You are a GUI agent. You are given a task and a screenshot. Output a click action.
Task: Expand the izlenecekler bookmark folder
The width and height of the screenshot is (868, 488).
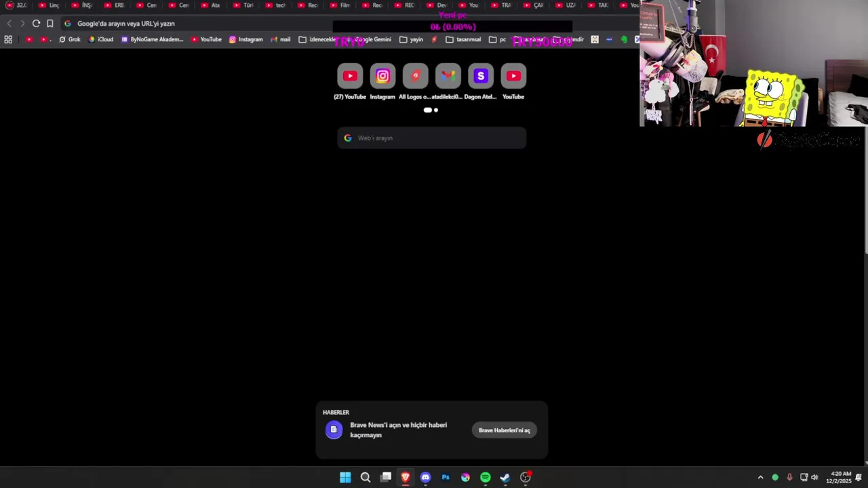pyautogui.click(x=317, y=39)
